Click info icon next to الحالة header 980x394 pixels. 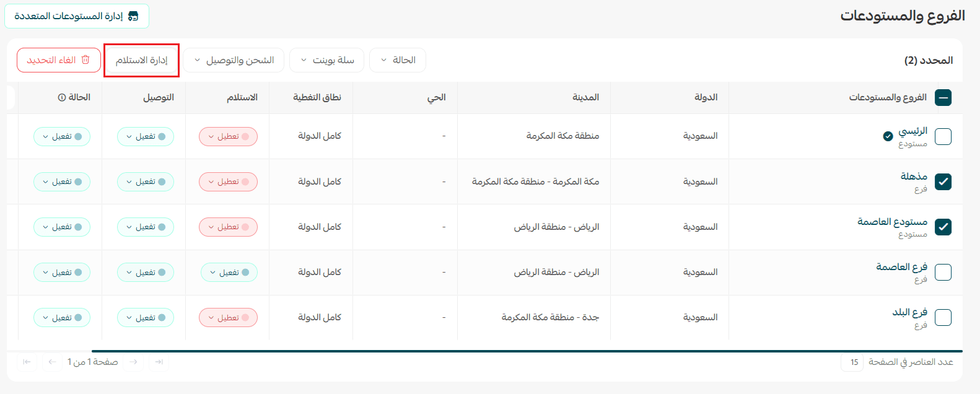(61, 97)
